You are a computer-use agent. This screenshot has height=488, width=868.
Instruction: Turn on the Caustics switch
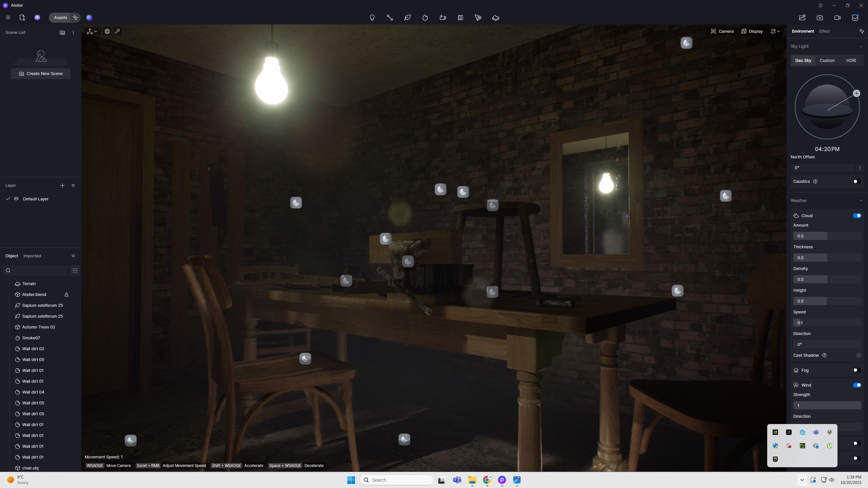[856, 181]
